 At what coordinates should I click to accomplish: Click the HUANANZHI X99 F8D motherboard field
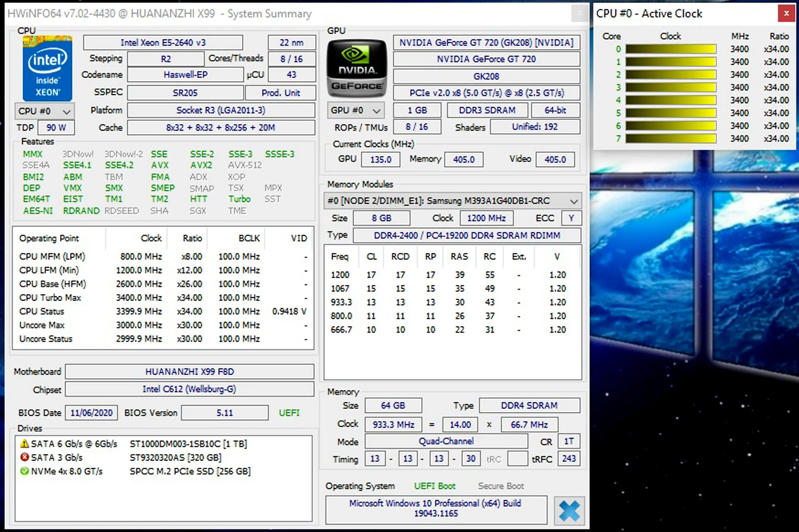click(x=189, y=371)
